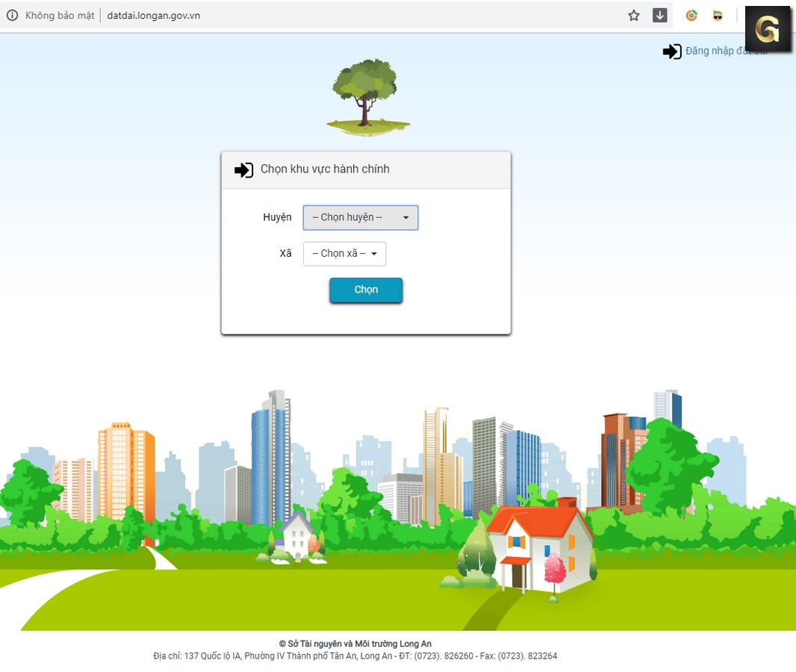Click the 'Không bảo mật' security label
The width and height of the screenshot is (796, 672).
[60, 15]
